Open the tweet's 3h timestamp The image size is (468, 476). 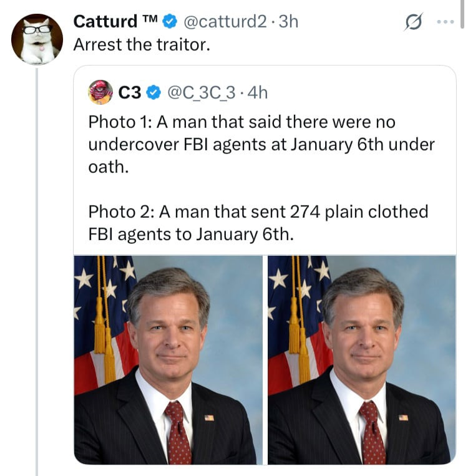click(288, 22)
